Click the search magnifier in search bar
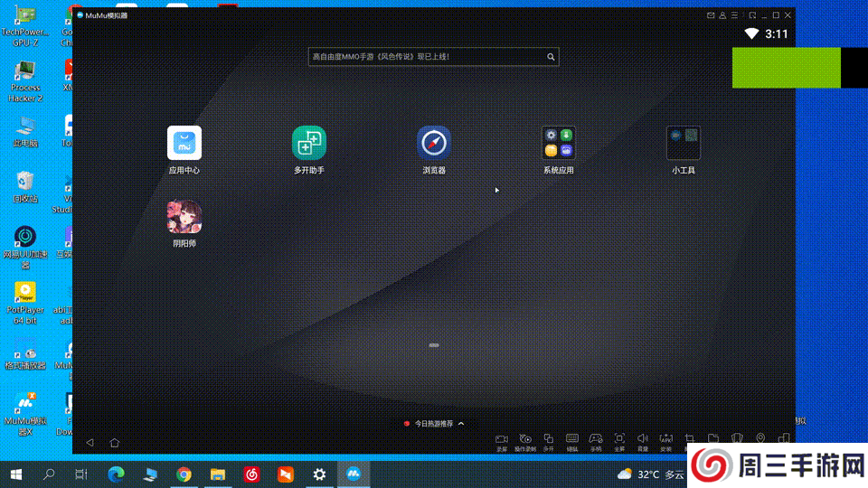868x488 pixels. click(551, 57)
